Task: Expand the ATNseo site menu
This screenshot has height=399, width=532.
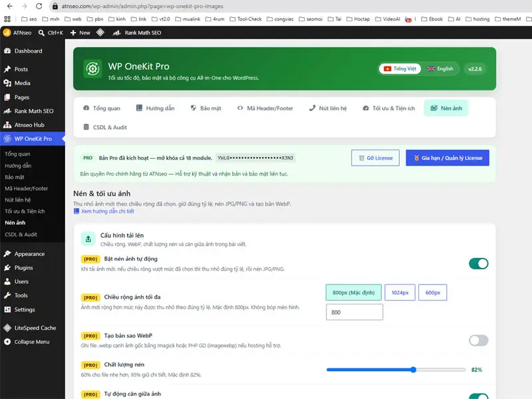Action: pos(17,33)
